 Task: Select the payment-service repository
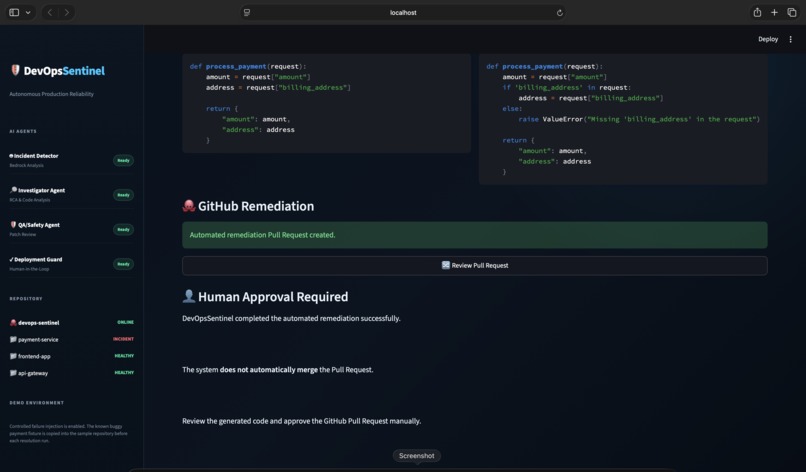pos(38,340)
